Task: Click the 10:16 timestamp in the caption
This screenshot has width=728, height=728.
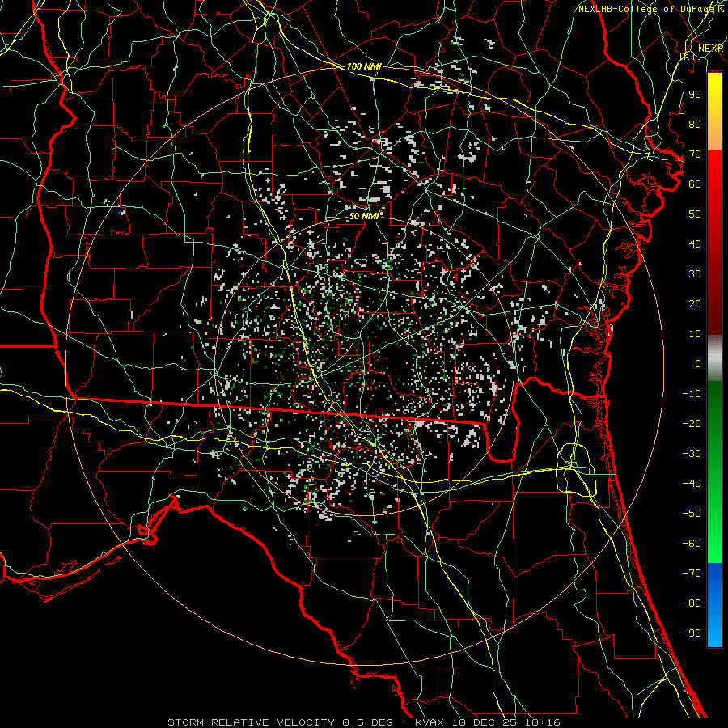Action: pyautogui.click(x=543, y=722)
